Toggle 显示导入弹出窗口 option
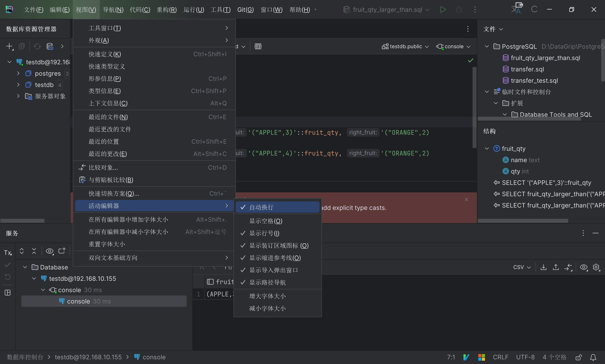Screen dimensions: 605x364 pos(278,270)
